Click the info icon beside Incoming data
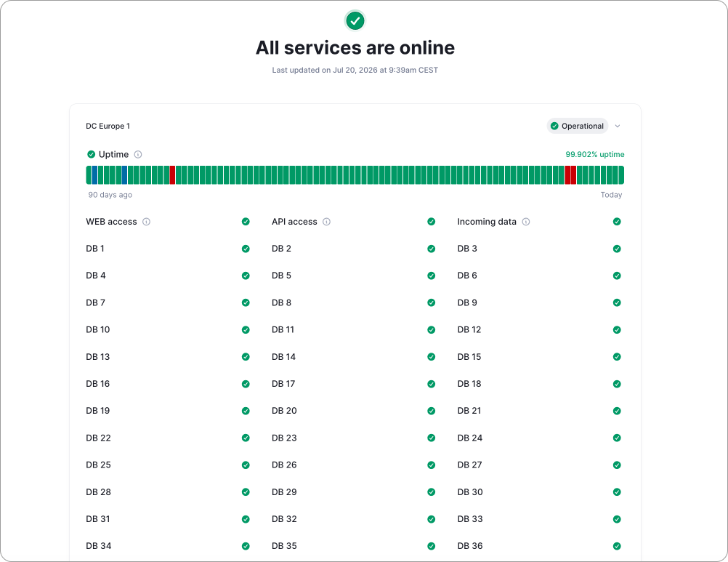This screenshot has width=728, height=562. [x=525, y=222]
